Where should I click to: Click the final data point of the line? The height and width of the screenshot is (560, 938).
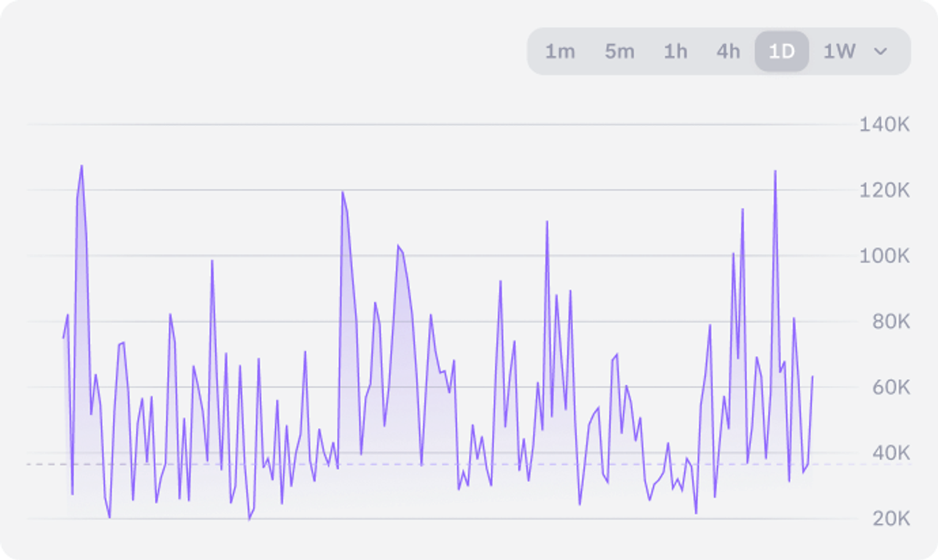[812, 377]
